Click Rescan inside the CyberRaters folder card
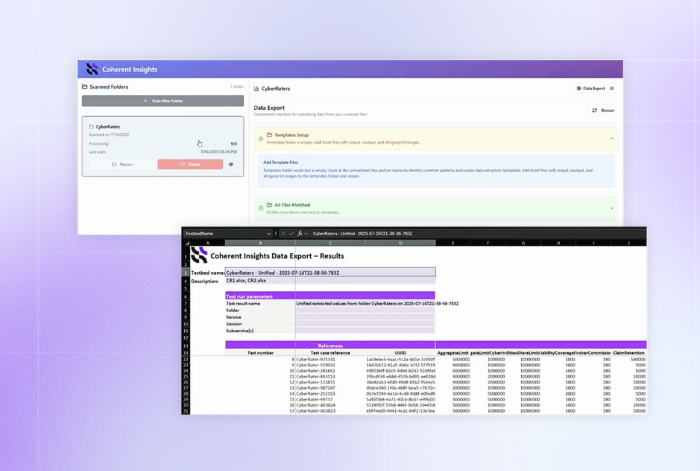The width and height of the screenshot is (700, 471). click(122, 164)
